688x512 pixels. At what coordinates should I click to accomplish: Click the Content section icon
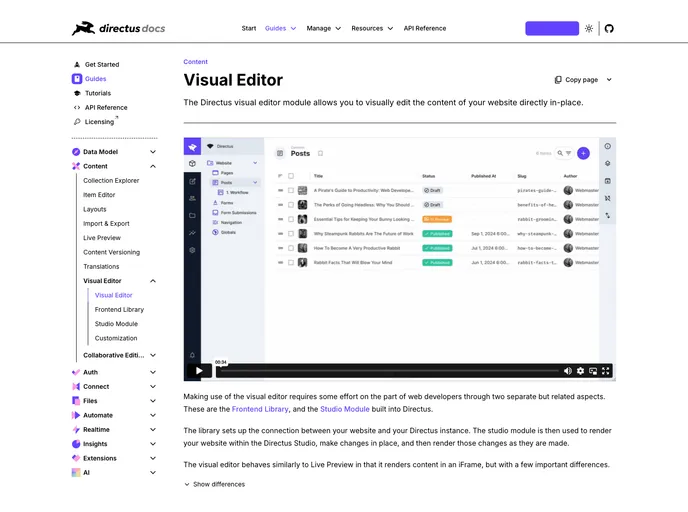point(76,166)
